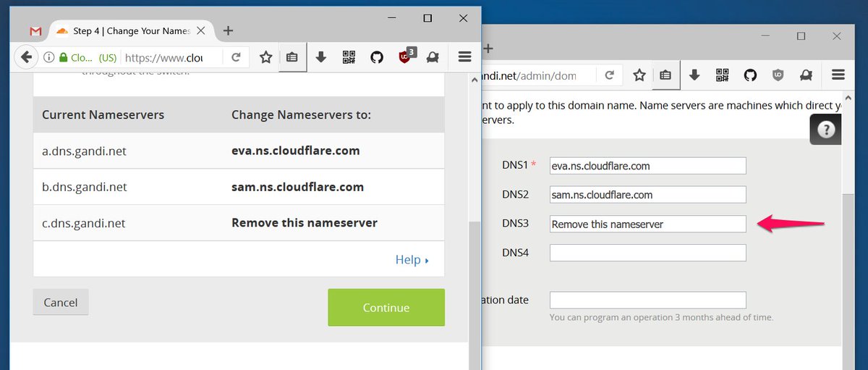
Task: Click the gandi.net/admin URL field
Action: point(538,75)
